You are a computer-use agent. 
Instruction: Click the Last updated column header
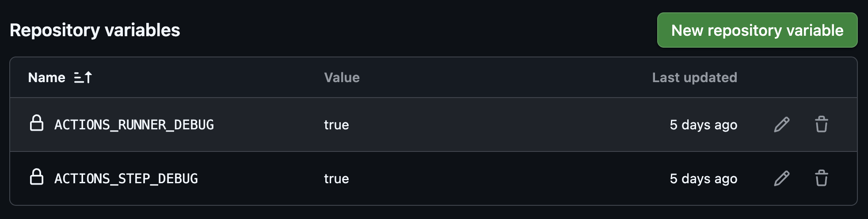click(694, 78)
